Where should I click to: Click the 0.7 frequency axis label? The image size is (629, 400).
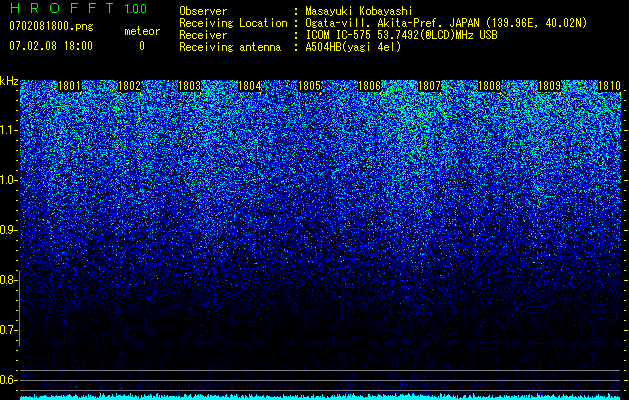tap(9, 330)
